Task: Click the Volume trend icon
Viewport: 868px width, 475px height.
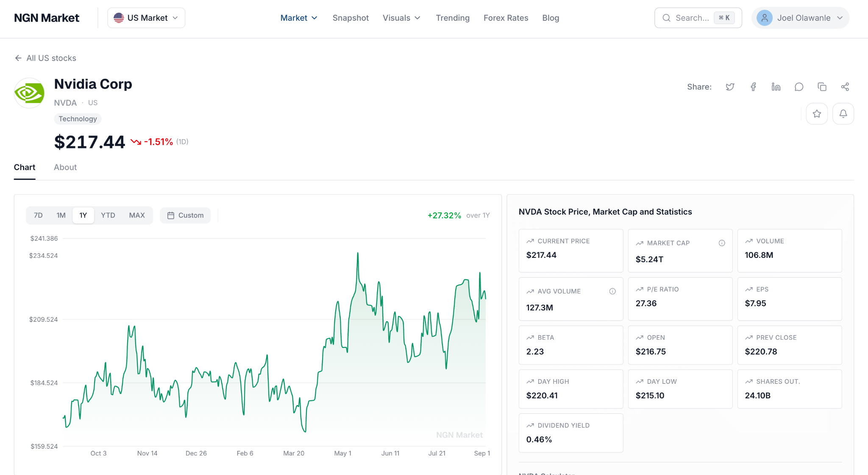Action: 749,241
